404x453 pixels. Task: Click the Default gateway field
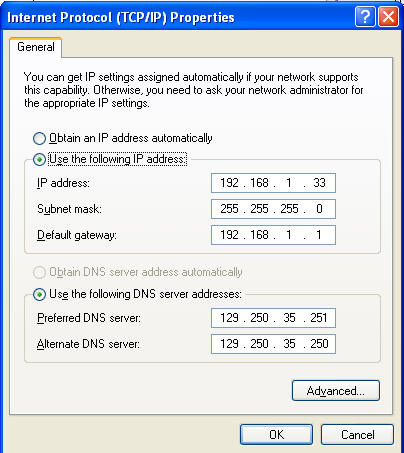pos(273,235)
